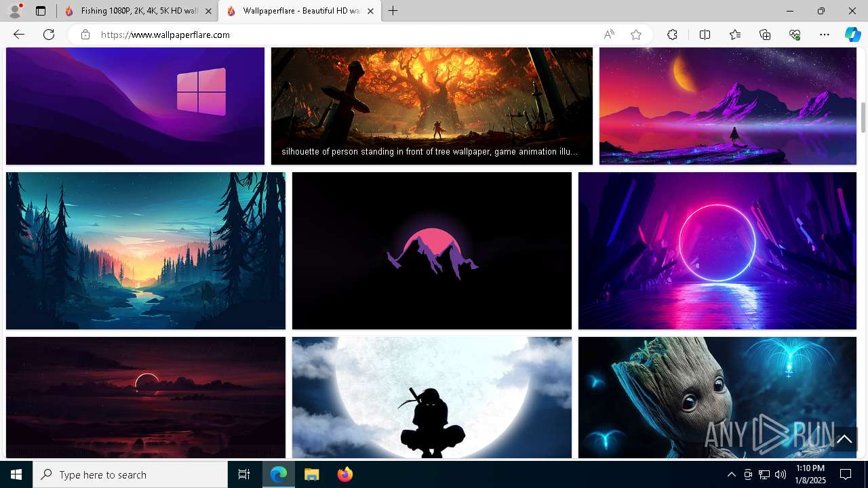Open File Explorer from taskbar
The image size is (868, 488).
click(x=311, y=474)
